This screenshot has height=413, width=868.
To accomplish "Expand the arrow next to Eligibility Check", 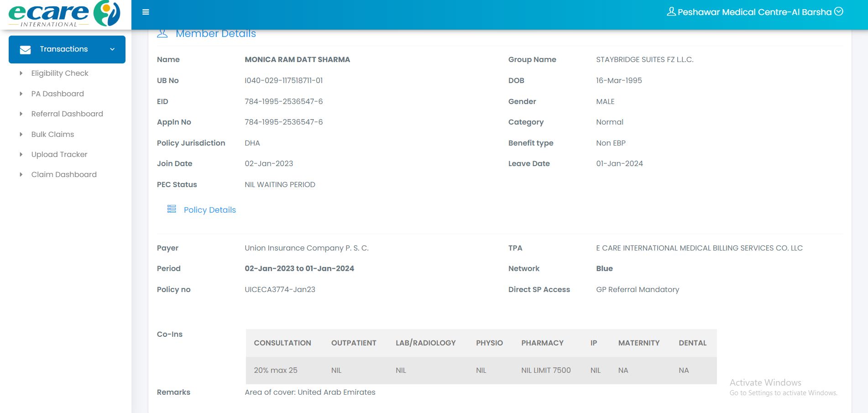I will tap(21, 73).
